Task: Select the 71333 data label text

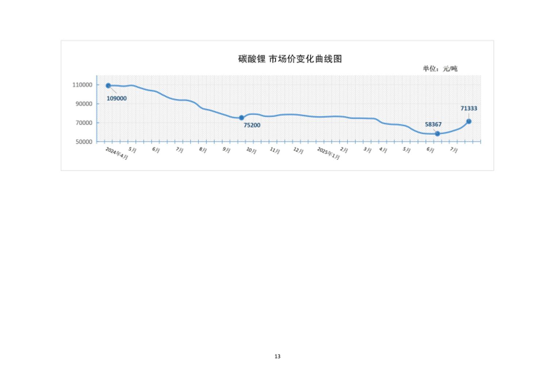Action: 468,108
